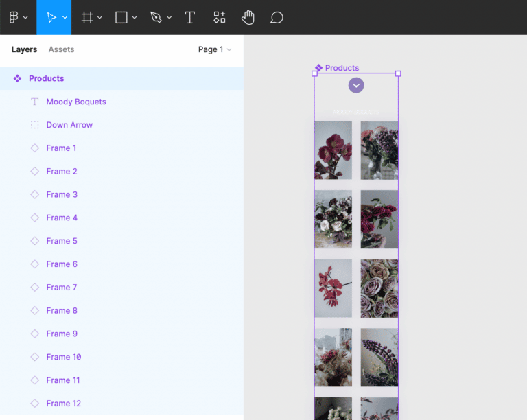This screenshot has height=420, width=527.
Task: Select the Frame tool
Action: click(87, 17)
